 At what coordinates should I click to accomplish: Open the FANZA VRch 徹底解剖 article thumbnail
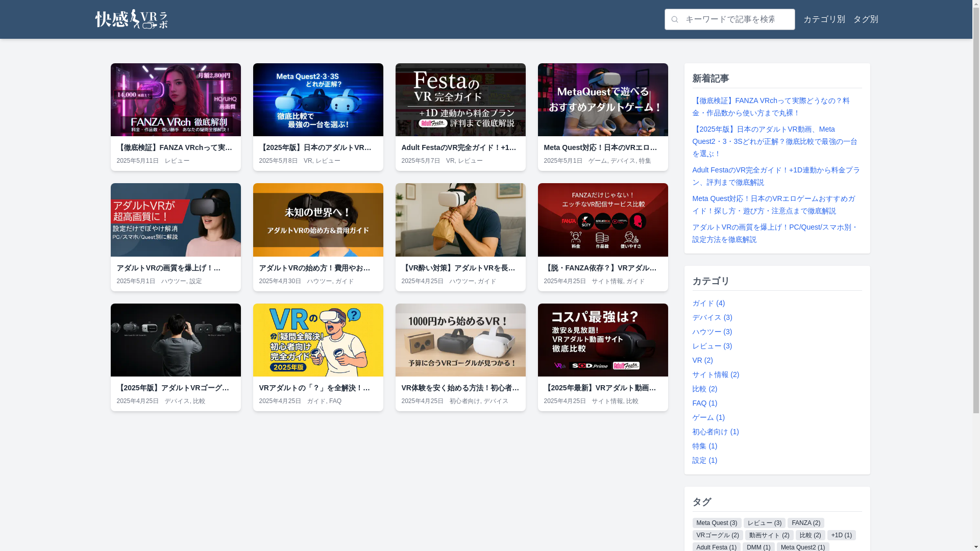click(x=176, y=99)
